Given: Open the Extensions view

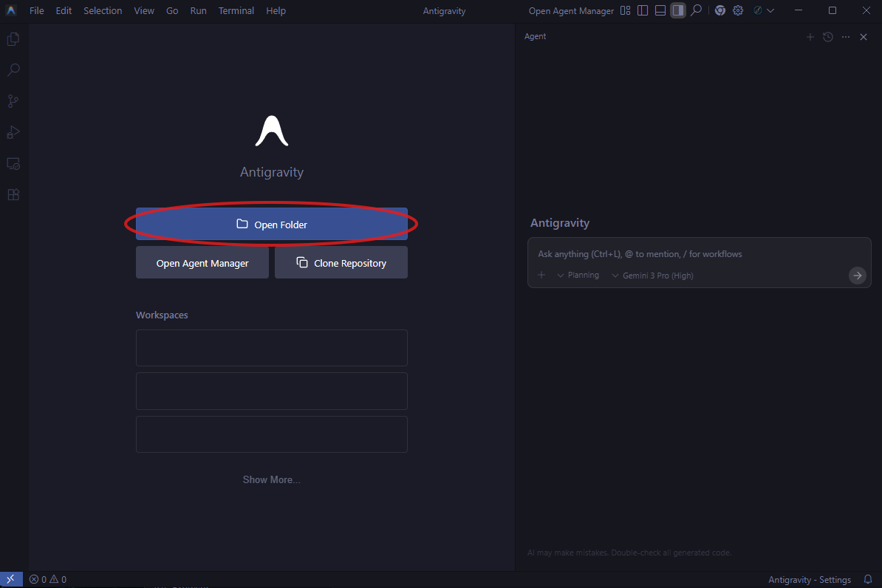Looking at the screenshot, I should click(13, 195).
